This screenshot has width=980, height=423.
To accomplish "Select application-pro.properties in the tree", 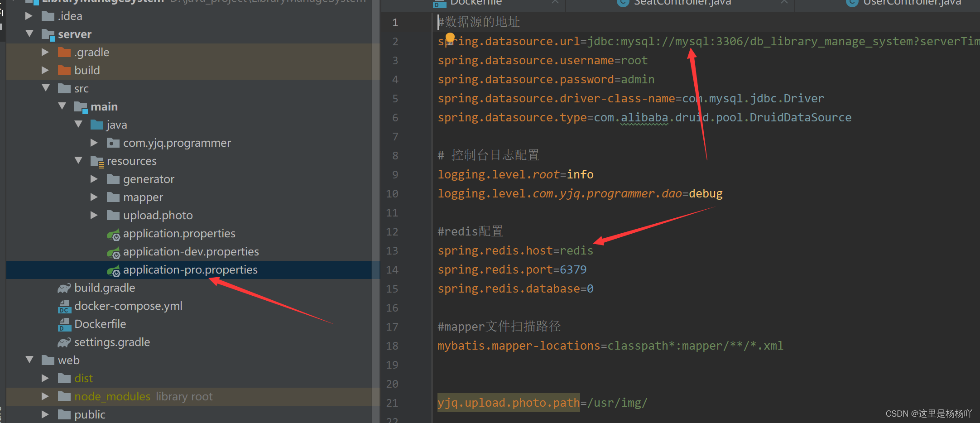I will pos(190,269).
